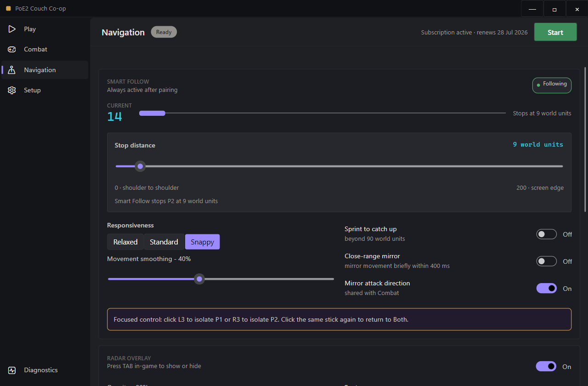Image resolution: width=588 pixels, height=386 pixels.
Task: Choose Standard responsiveness
Action: pos(164,242)
